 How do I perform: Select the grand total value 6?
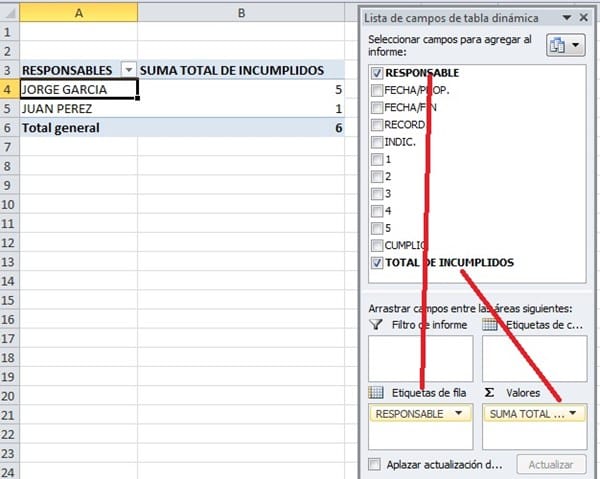tap(241, 128)
